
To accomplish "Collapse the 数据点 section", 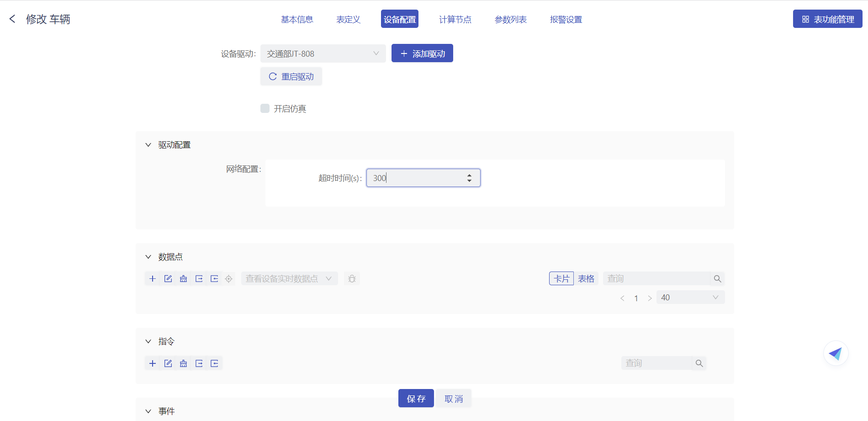I will point(148,257).
